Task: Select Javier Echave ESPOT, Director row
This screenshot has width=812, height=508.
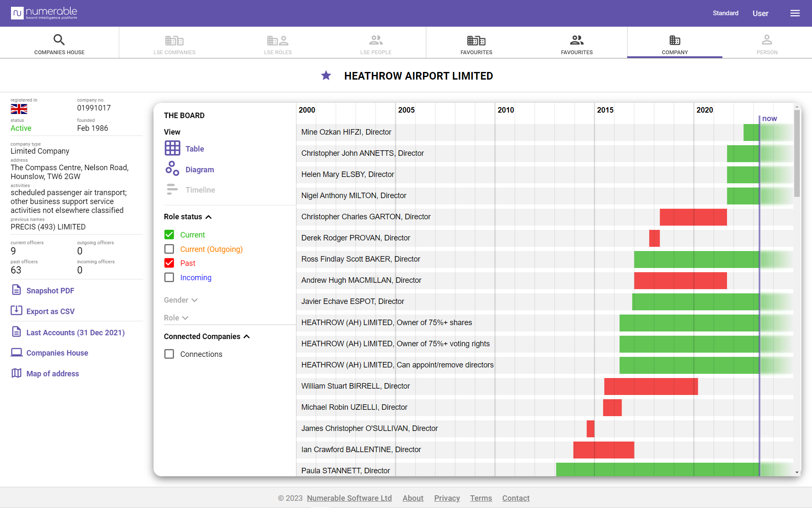Action: [545, 302]
